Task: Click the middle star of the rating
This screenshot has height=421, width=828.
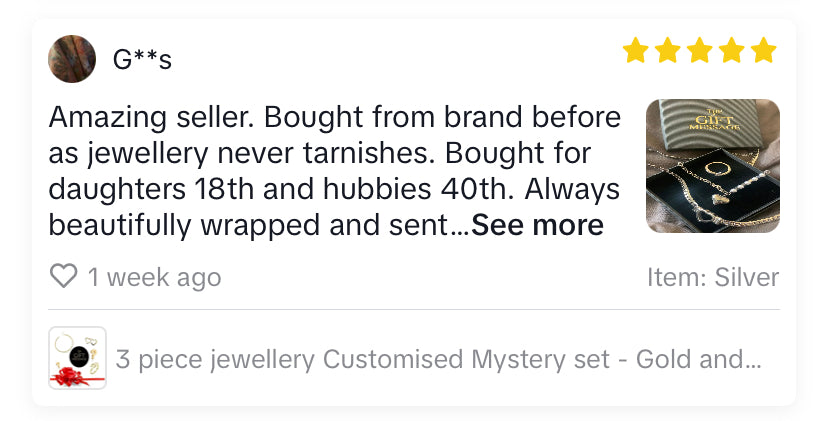Action: coord(700,50)
